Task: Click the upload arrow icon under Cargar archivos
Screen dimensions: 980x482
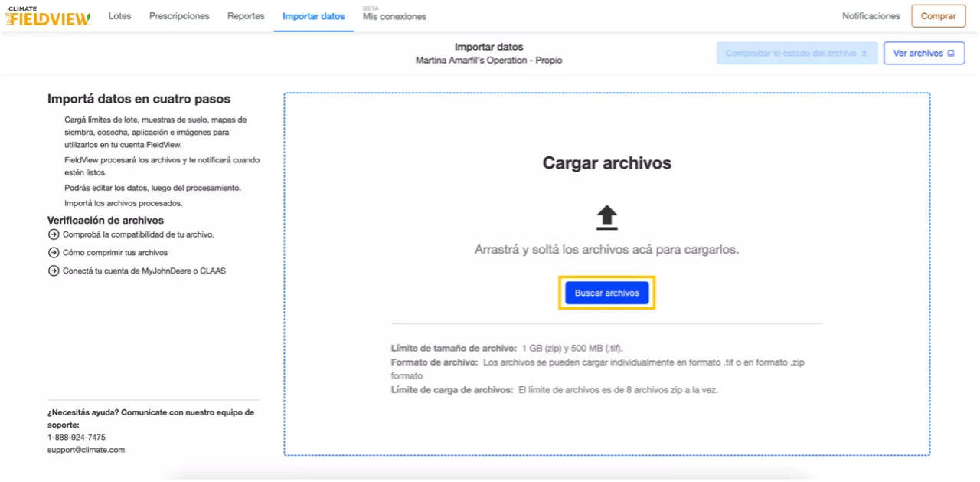Action: pyautogui.click(x=606, y=218)
